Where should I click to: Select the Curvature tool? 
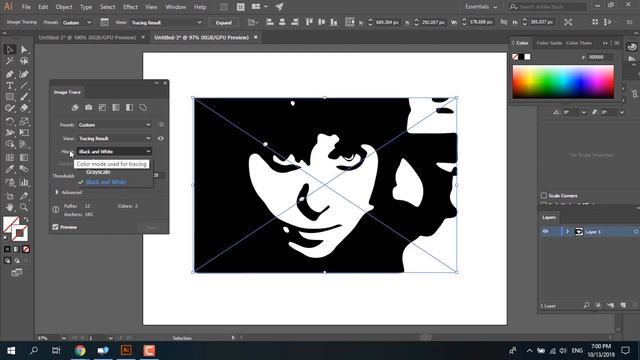pos(24,74)
